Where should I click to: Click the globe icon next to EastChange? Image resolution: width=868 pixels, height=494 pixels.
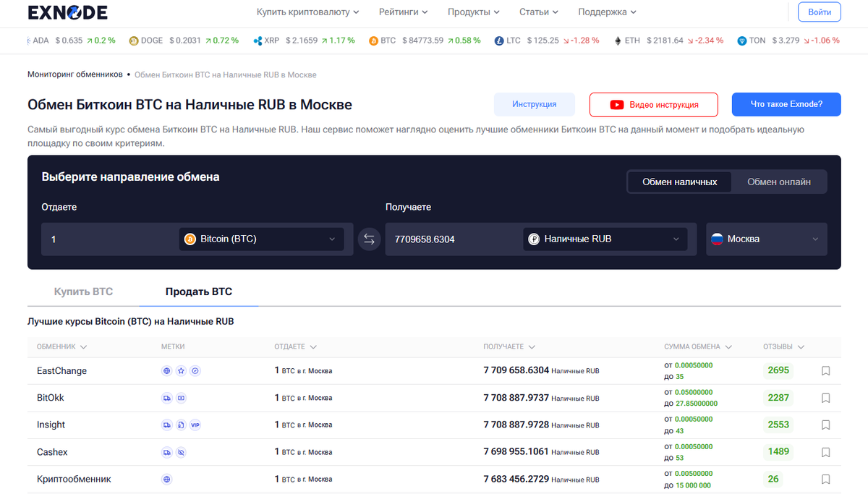167,370
